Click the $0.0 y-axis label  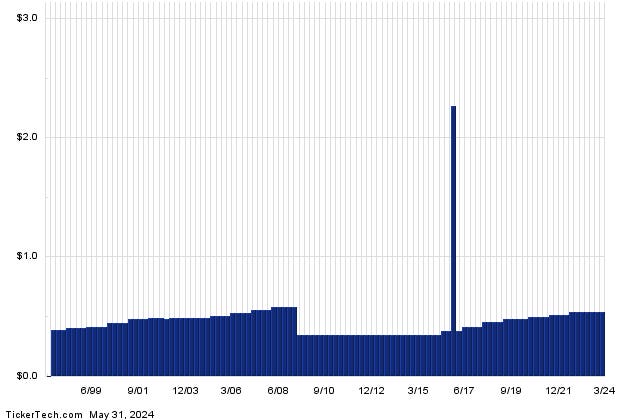[x=27, y=376]
